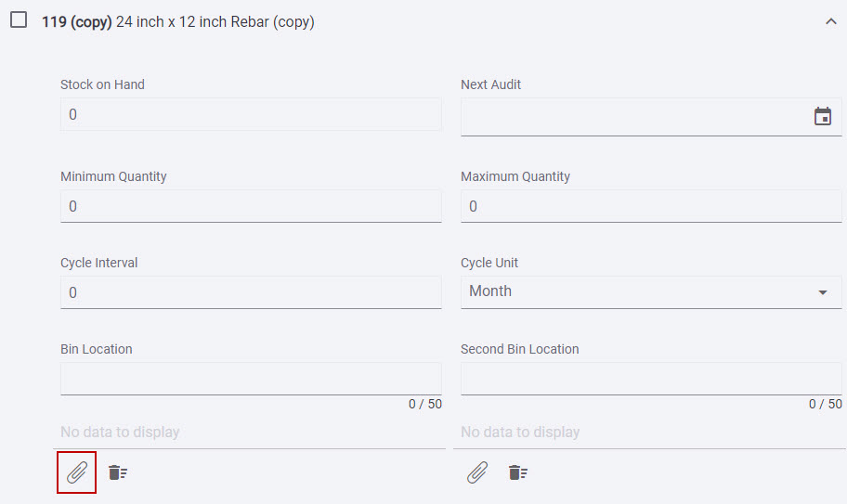Focus the Maximum Quantity input

click(x=651, y=206)
